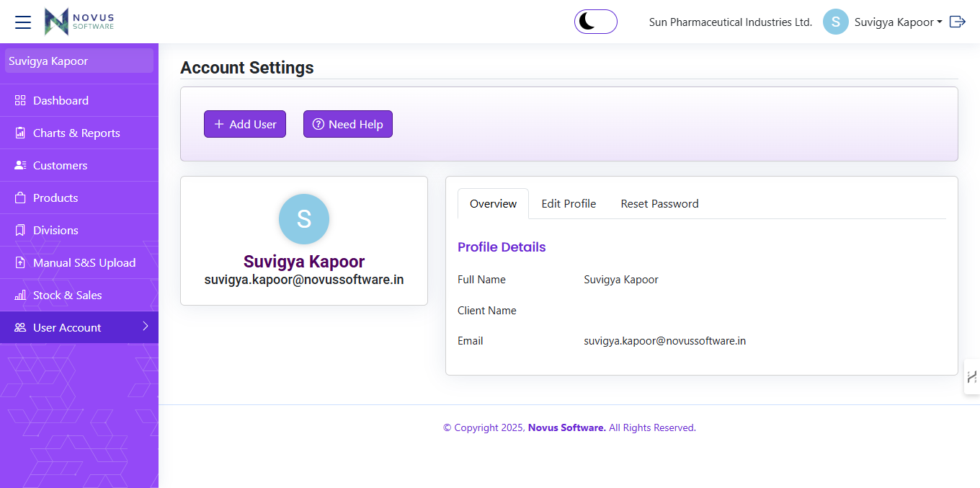Click question mark icon on Need Help
Image resolution: width=980 pixels, height=488 pixels.
(318, 124)
